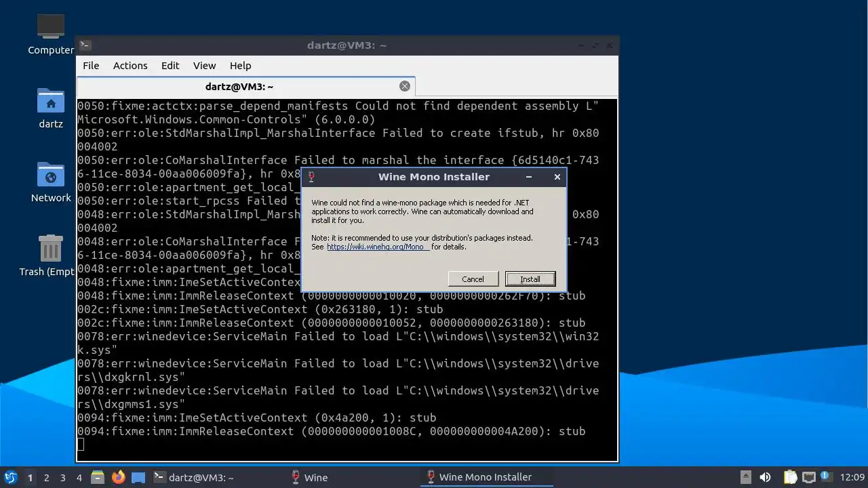The height and width of the screenshot is (488, 868).
Task: Open the volume control tray icon
Action: click(x=765, y=477)
